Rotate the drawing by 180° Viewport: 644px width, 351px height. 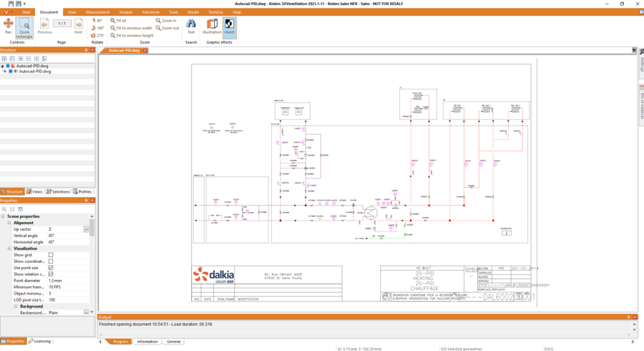tap(98, 28)
